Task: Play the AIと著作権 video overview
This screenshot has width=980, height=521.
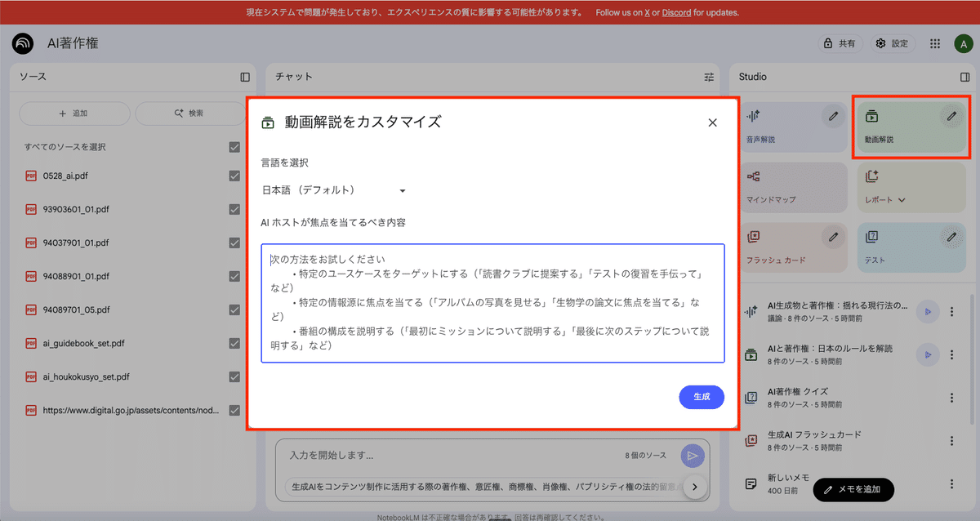Action: 926,354
